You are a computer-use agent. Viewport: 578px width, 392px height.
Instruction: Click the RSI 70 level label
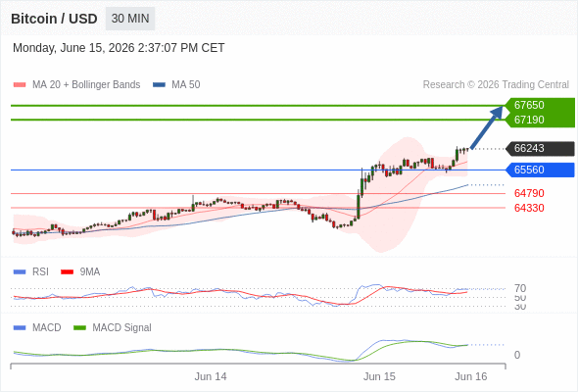pyautogui.click(x=520, y=288)
